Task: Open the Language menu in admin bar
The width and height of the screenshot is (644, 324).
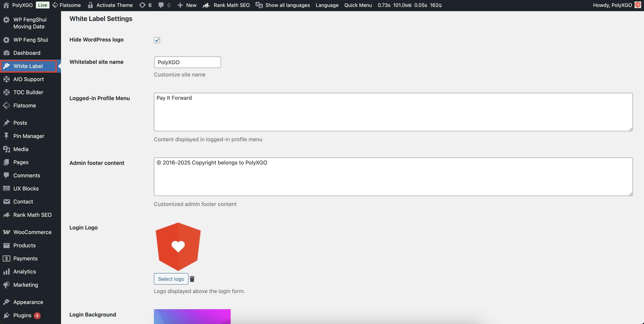Action: point(327,5)
